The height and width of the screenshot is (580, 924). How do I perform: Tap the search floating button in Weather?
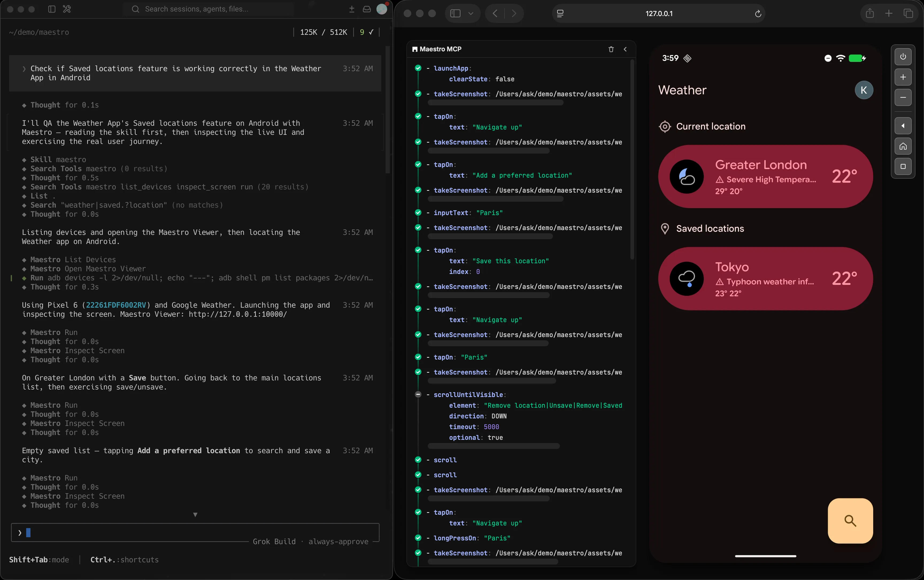pos(850,521)
